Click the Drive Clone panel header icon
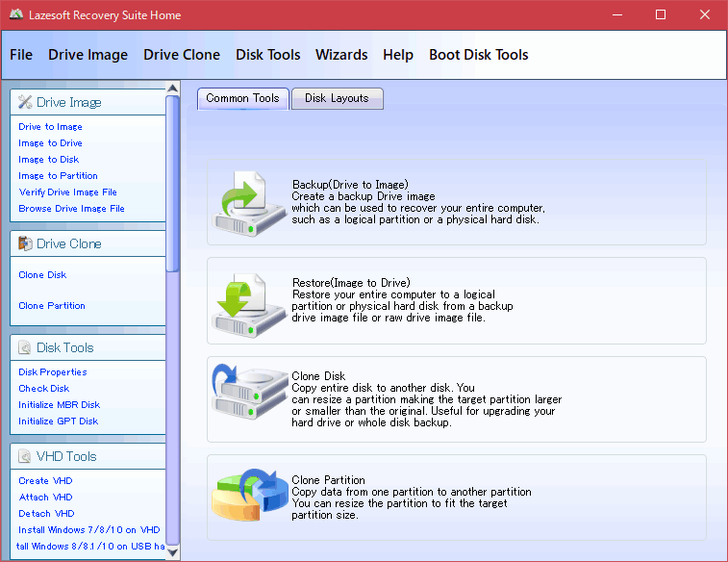The height and width of the screenshot is (562, 728). click(x=25, y=243)
